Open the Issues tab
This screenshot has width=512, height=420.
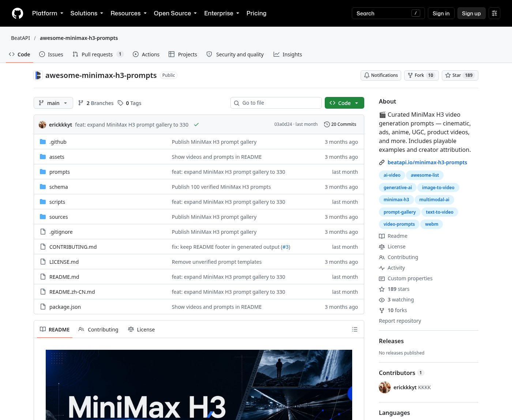pos(51,54)
